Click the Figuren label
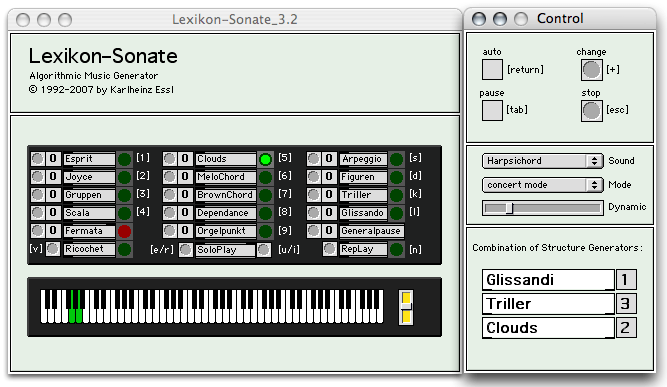The image size is (667, 387). pos(363,177)
